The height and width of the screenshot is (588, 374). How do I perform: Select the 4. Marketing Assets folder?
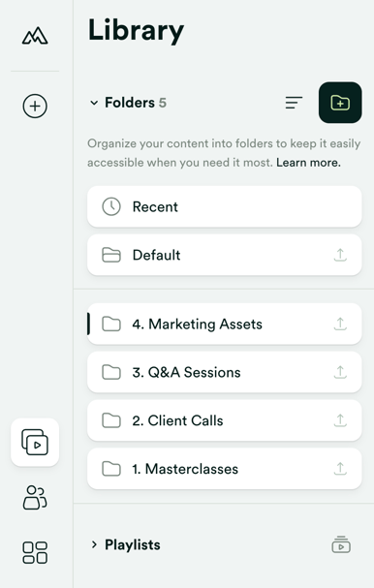click(x=225, y=324)
